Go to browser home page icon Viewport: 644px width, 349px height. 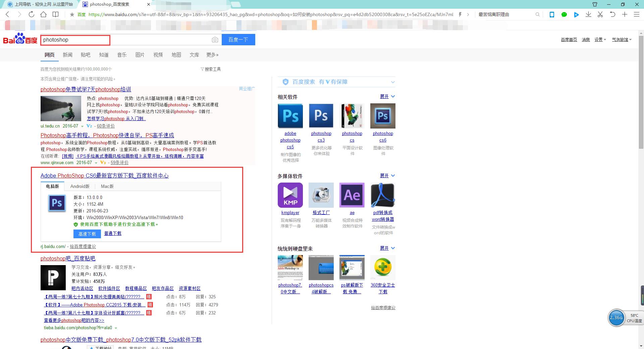pyautogui.click(x=43, y=14)
